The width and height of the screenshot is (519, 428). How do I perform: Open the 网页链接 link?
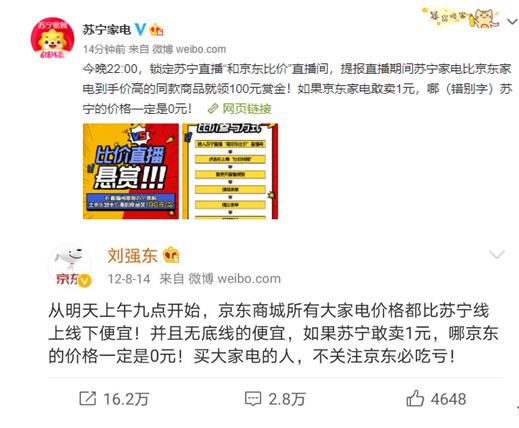point(247,109)
